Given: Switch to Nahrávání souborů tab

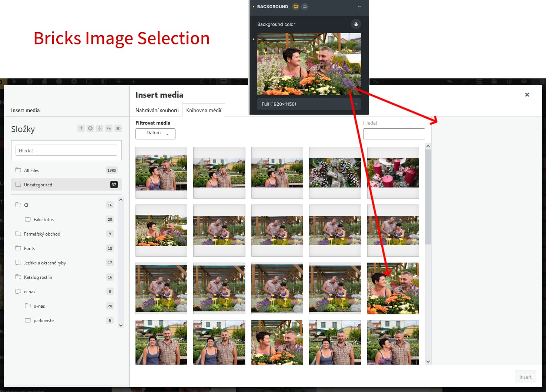Looking at the screenshot, I should tap(157, 110).
